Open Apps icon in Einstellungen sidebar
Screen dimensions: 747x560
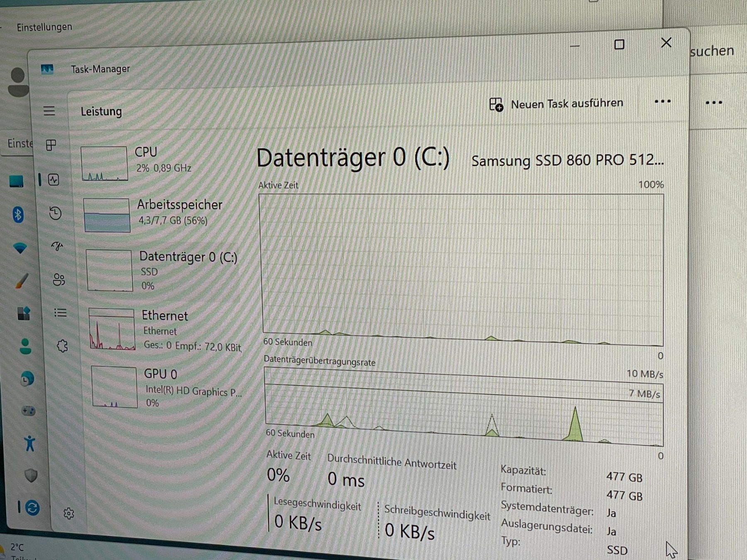(x=24, y=313)
